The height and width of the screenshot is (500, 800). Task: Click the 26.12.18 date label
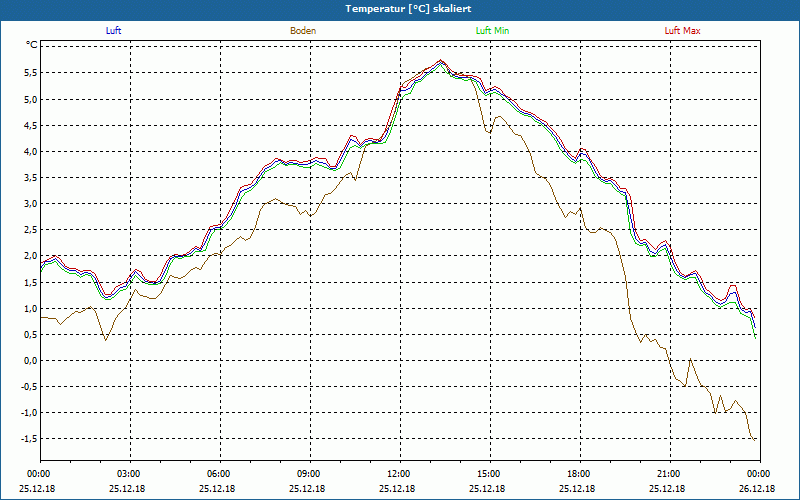click(757, 488)
